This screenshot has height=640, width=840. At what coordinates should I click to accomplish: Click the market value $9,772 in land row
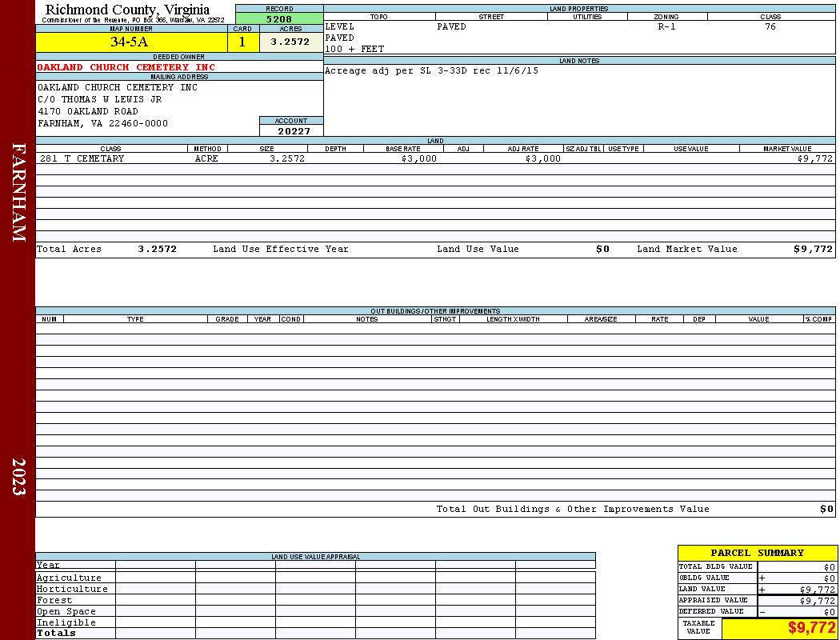(815, 158)
